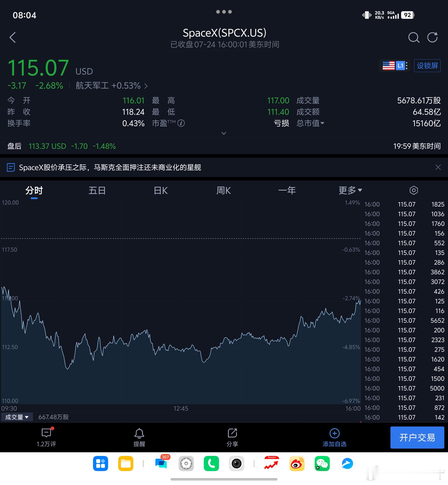Tap the 市盈TTM value 亏损
Screen dimensions: 448x485
[x=281, y=123]
